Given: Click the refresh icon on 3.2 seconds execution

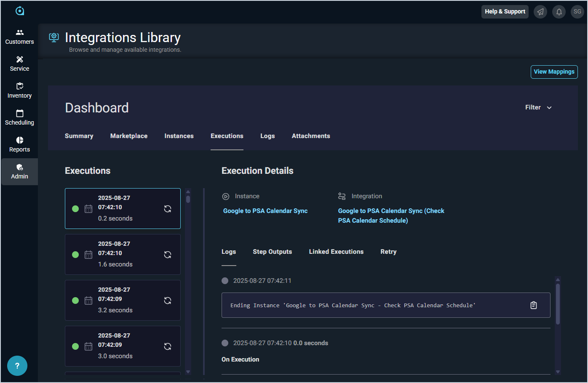Looking at the screenshot, I should [x=168, y=301].
